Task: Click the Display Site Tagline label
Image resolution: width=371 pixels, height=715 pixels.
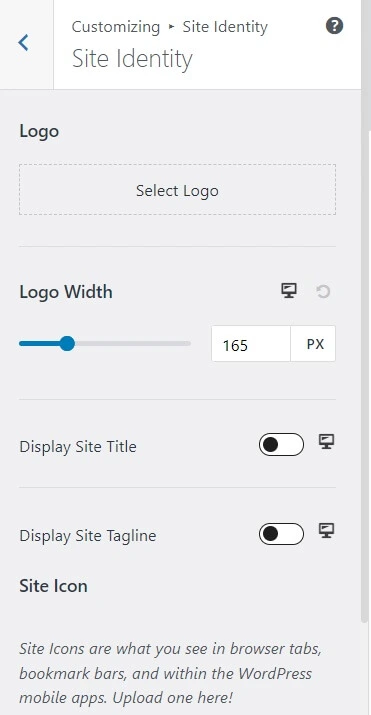Action: 88,535
